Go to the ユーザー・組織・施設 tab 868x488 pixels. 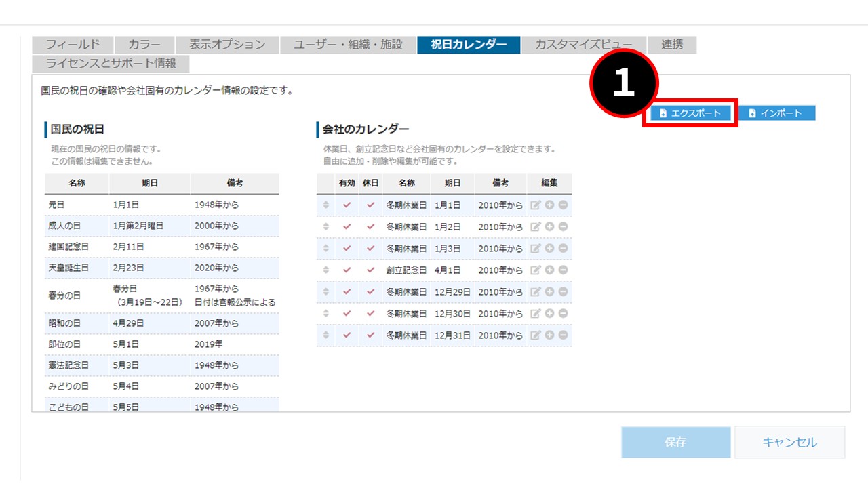[x=348, y=45]
